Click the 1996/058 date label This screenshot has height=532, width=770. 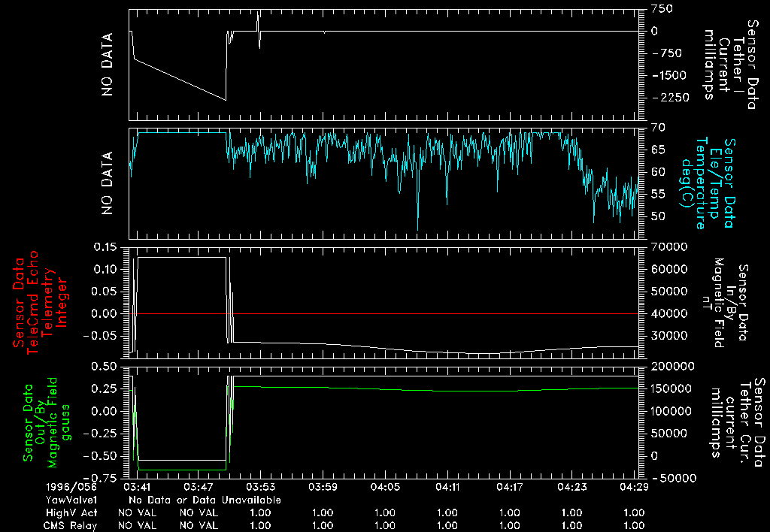[67, 487]
